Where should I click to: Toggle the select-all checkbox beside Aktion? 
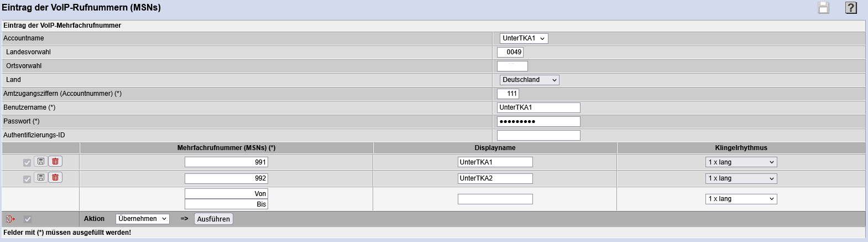28,219
